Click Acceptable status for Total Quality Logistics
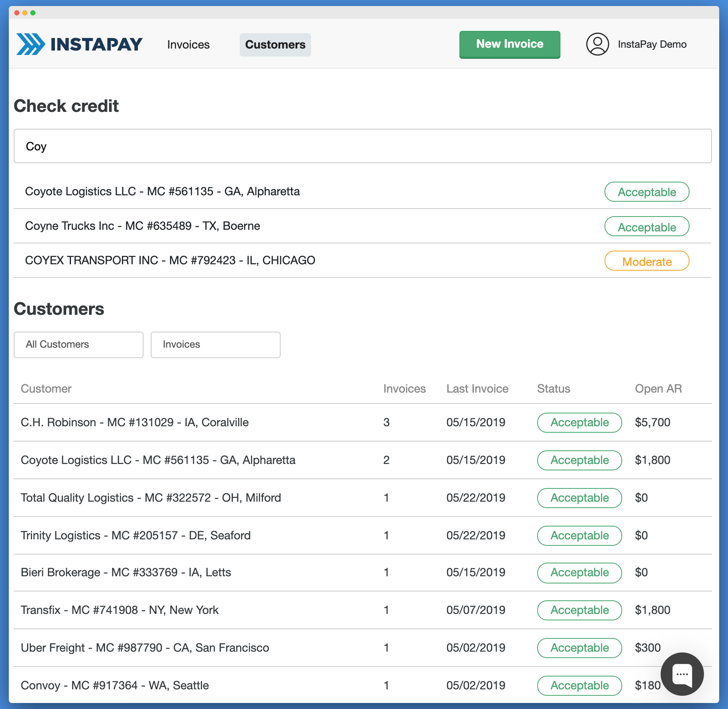 coord(579,498)
